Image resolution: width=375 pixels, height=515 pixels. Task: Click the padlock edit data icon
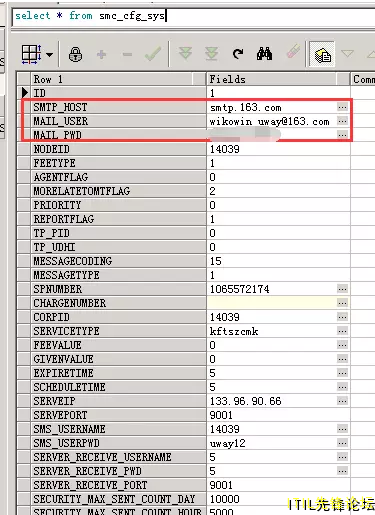tap(76, 54)
